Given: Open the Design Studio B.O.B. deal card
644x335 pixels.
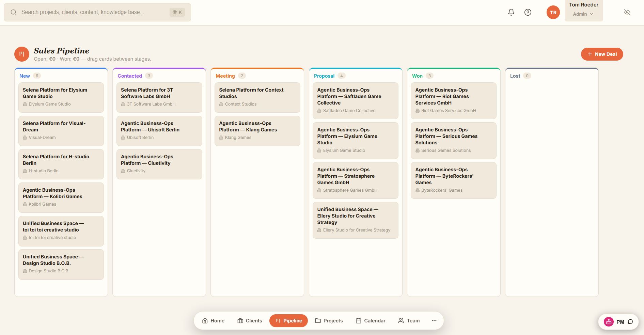Looking at the screenshot, I should (x=61, y=264).
